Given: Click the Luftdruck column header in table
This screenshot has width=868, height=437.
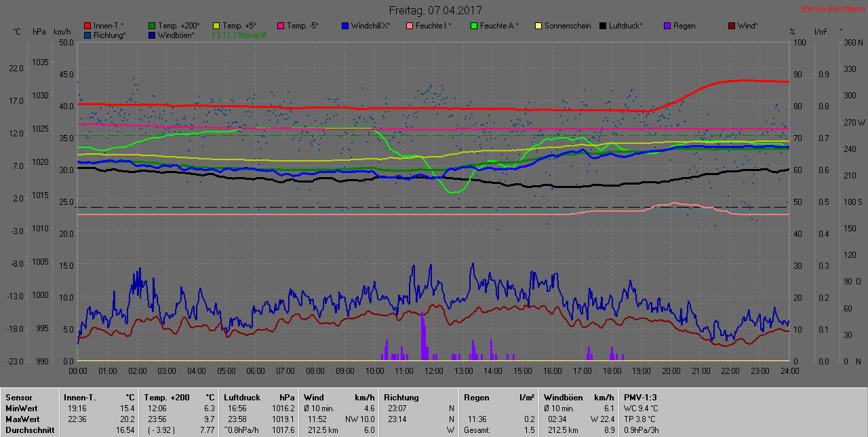Looking at the screenshot, I should pyautogui.click(x=242, y=397).
